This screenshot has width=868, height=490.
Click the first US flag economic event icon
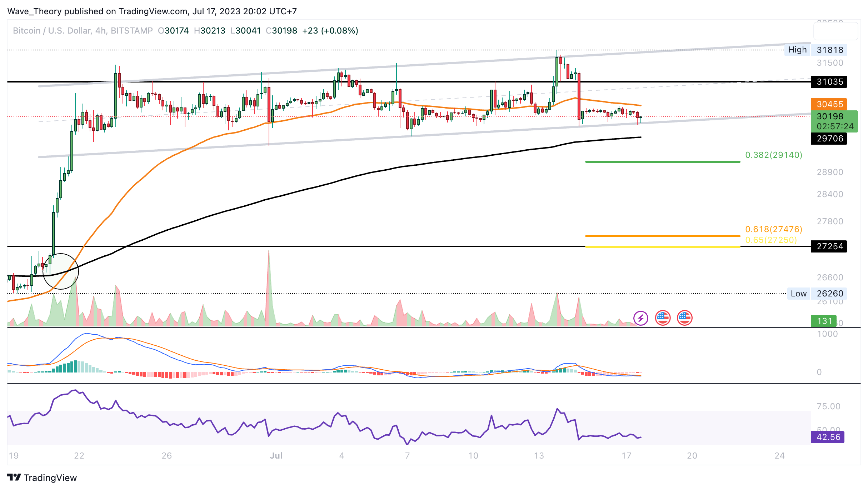663,318
